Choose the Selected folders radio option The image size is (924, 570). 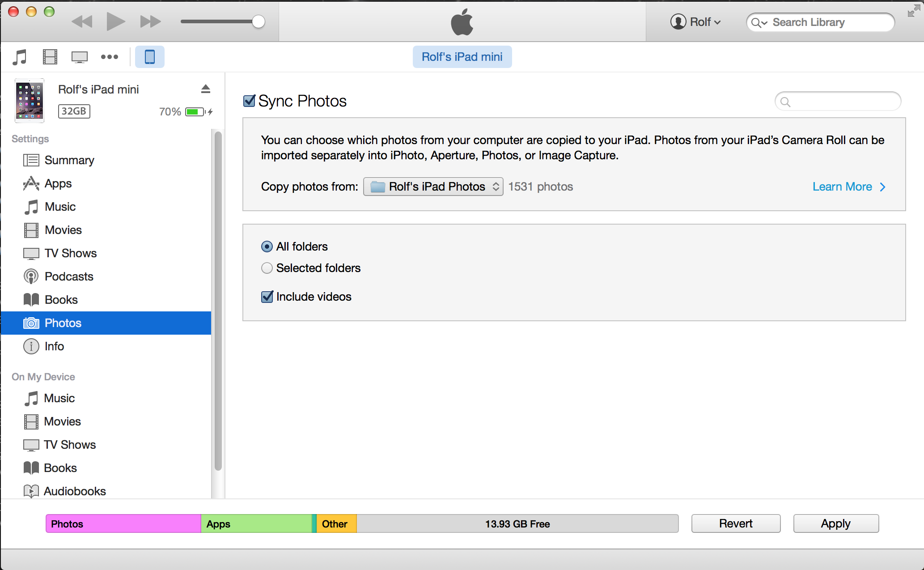[267, 268]
